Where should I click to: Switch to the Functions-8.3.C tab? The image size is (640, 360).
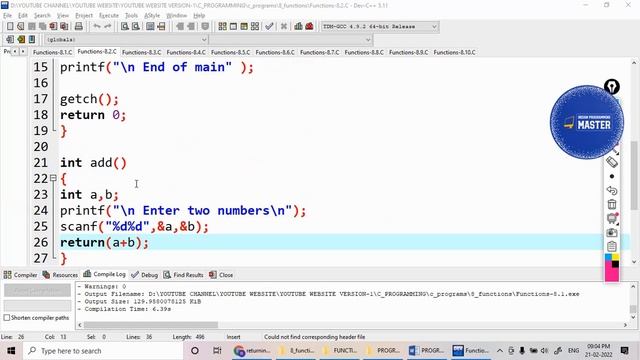(x=141, y=52)
